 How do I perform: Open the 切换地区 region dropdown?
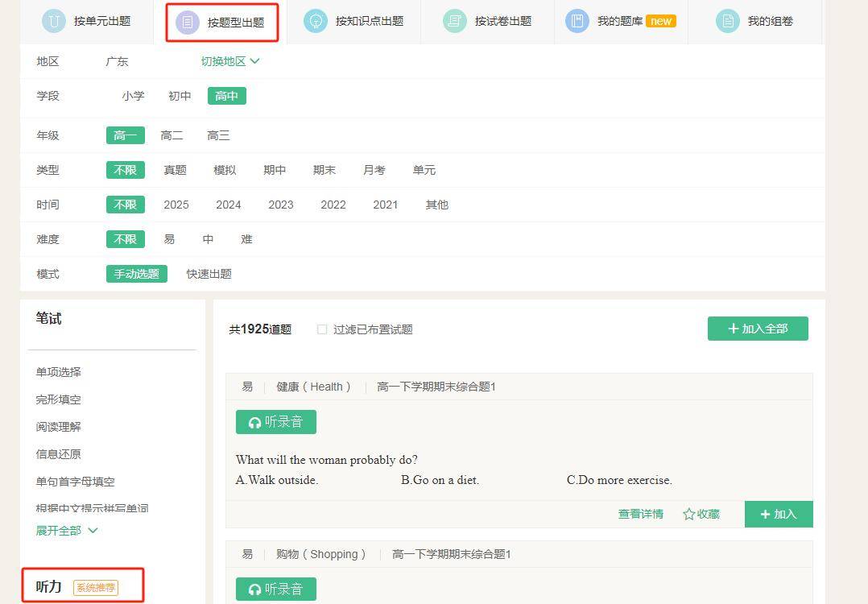230,61
